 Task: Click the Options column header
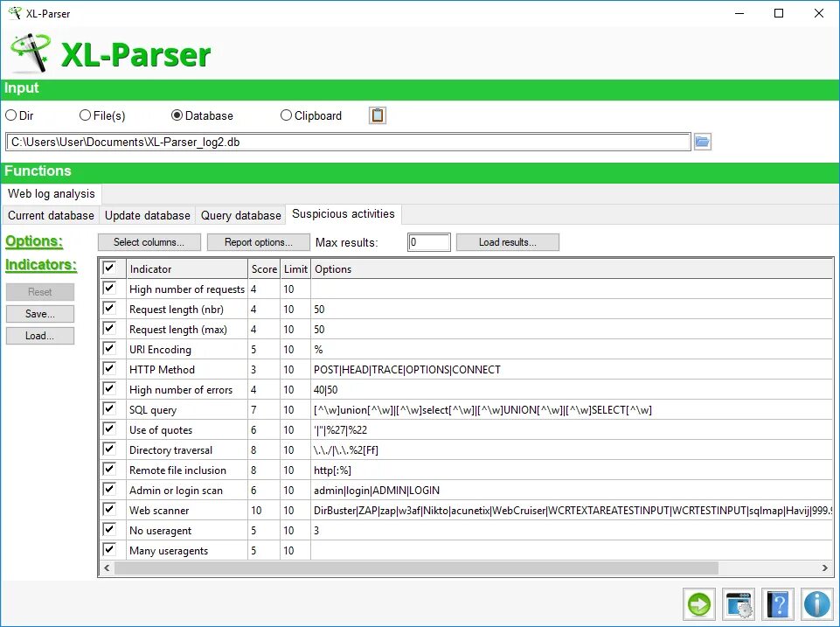(x=572, y=269)
